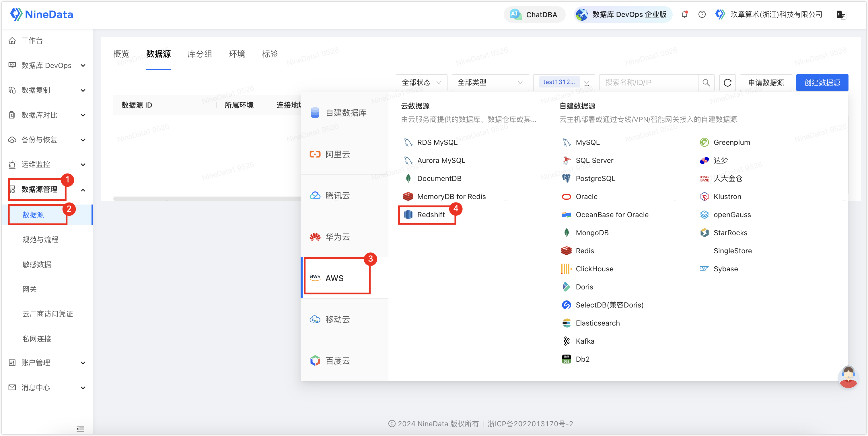
Task: Click the 申请数据源 button
Action: (766, 83)
